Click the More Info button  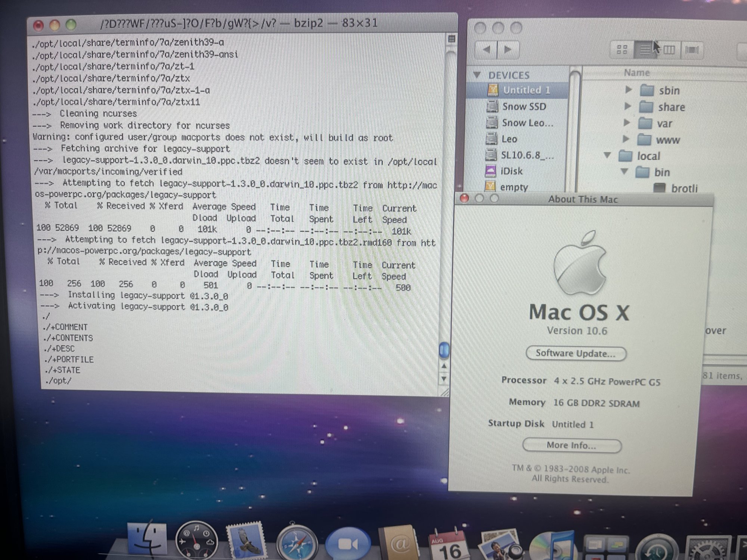click(x=571, y=445)
